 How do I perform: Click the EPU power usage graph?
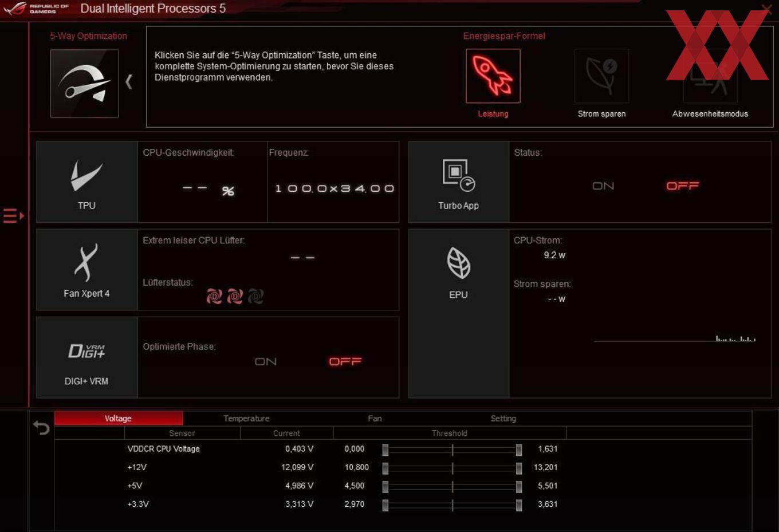click(675, 338)
